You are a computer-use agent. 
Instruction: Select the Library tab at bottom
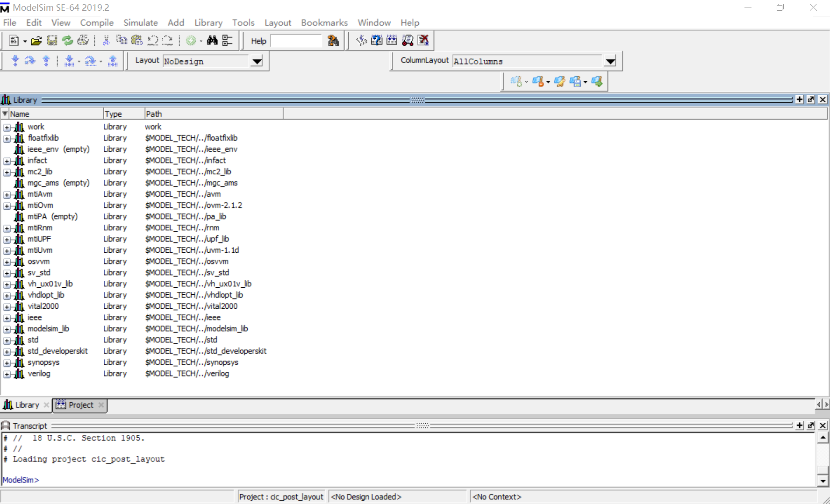coord(27,405)
